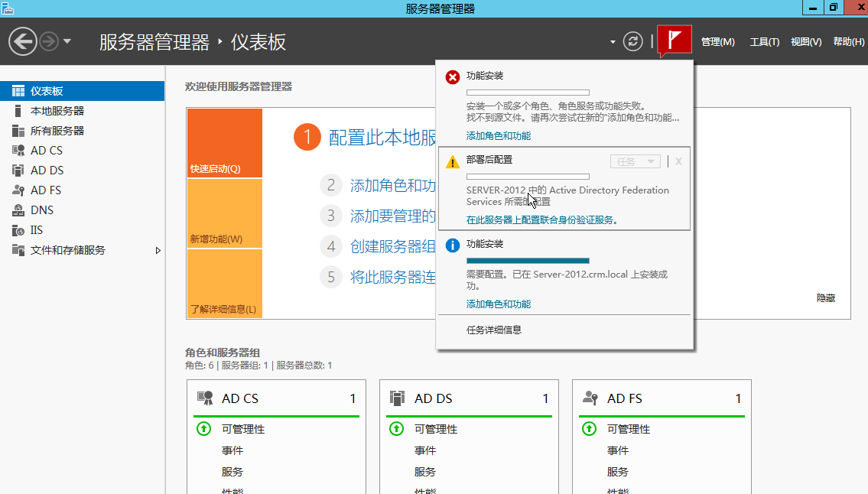Click the AD FS sidebar icon
The width and height of the screenshot is (868, 494).
(x=18, y=190)
